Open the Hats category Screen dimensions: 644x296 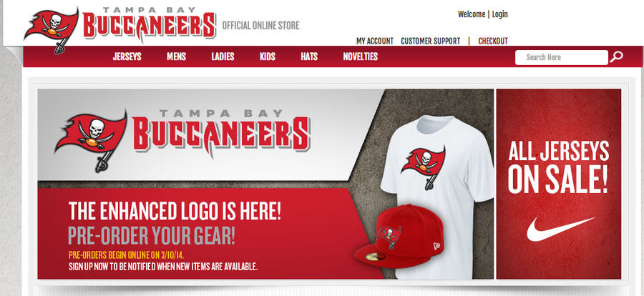click(x=309, y=56)
